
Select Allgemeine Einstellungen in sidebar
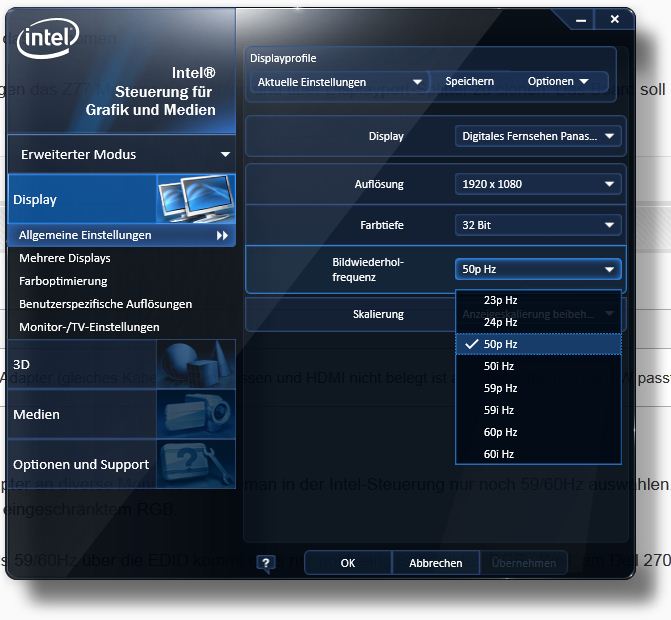pyautogui.click(x=122, y=235)
